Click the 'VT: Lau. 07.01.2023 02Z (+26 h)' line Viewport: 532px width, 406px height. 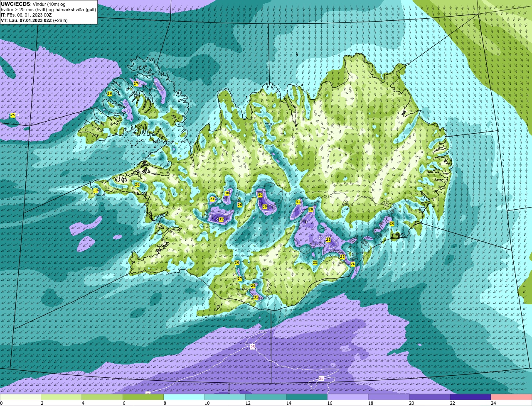click(34, 20)
